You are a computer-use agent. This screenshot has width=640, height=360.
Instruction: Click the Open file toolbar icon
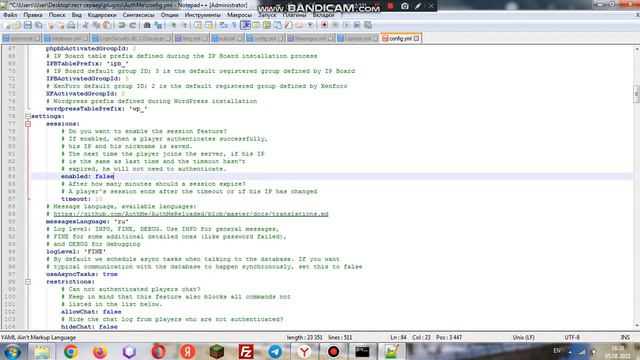[17, 25]
